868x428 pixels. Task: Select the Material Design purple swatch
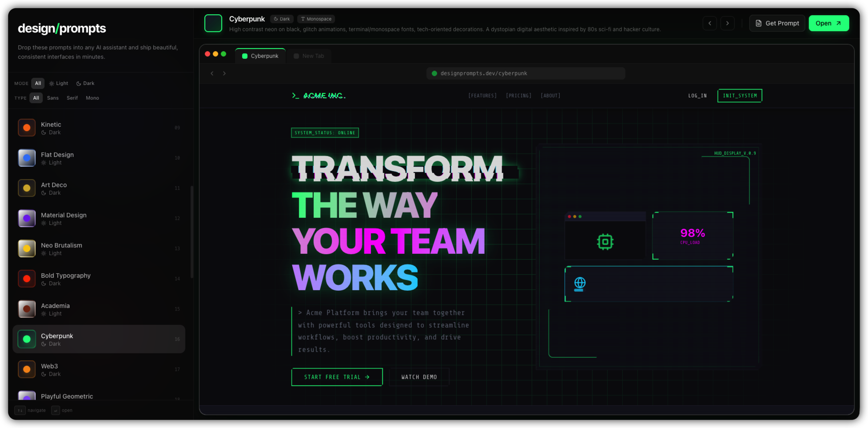click(27, 219)
